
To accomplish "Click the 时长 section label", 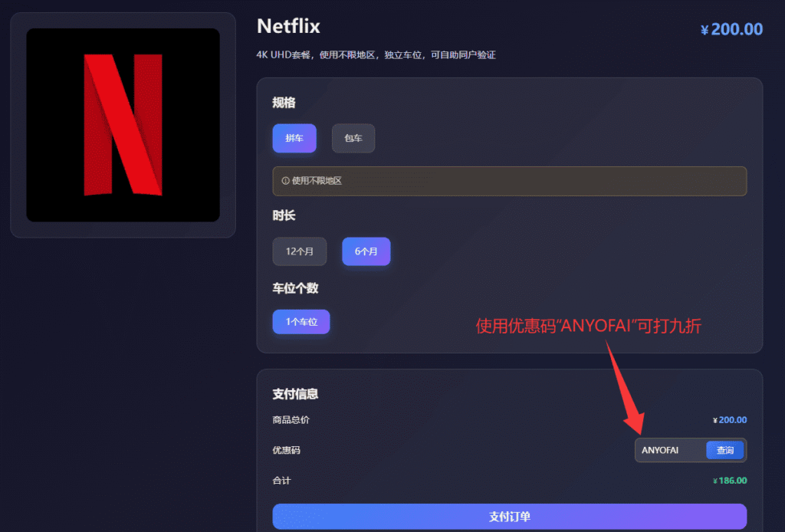I will [x=282, y=215].
